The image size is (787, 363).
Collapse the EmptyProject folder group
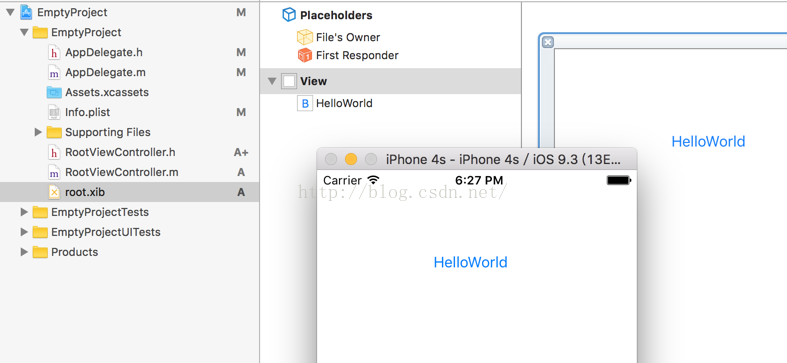coord(24,33)
